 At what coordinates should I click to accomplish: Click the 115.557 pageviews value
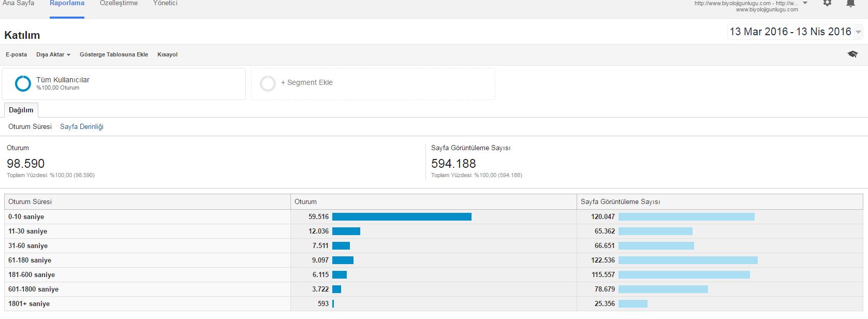tap(603, 274)
